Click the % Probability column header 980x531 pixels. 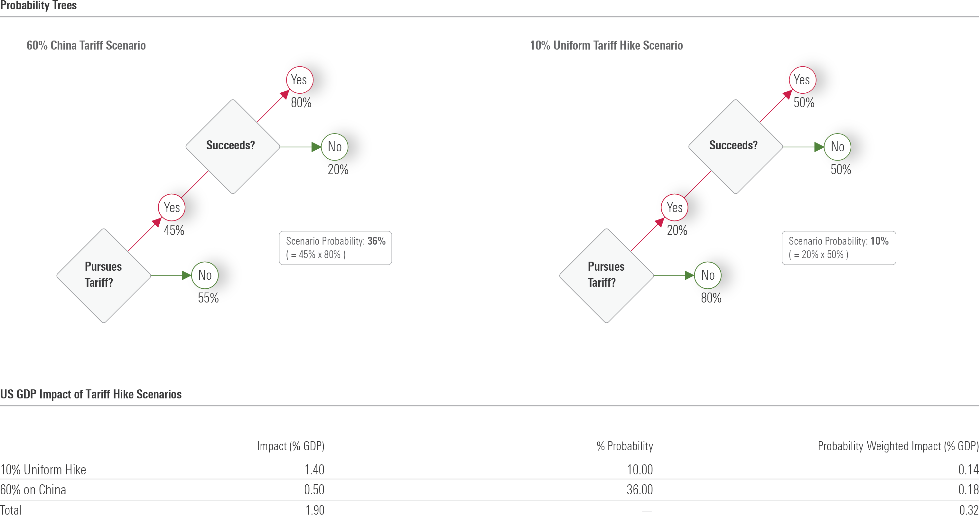(x=624, y=446)
